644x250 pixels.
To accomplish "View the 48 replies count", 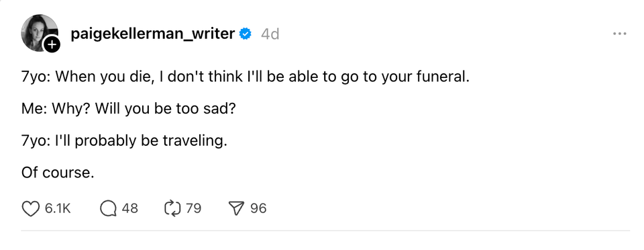I will tap(129, 209).
